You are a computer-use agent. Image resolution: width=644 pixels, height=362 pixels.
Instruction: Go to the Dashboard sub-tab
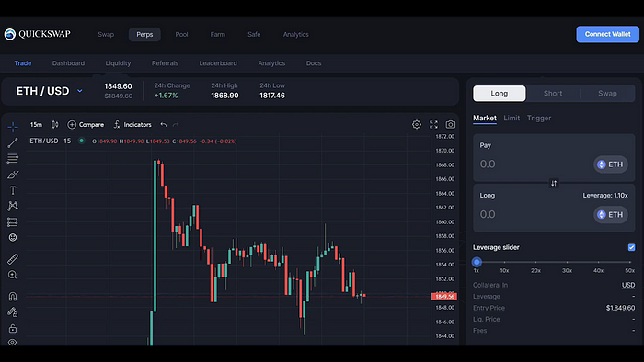click(68, 63)
